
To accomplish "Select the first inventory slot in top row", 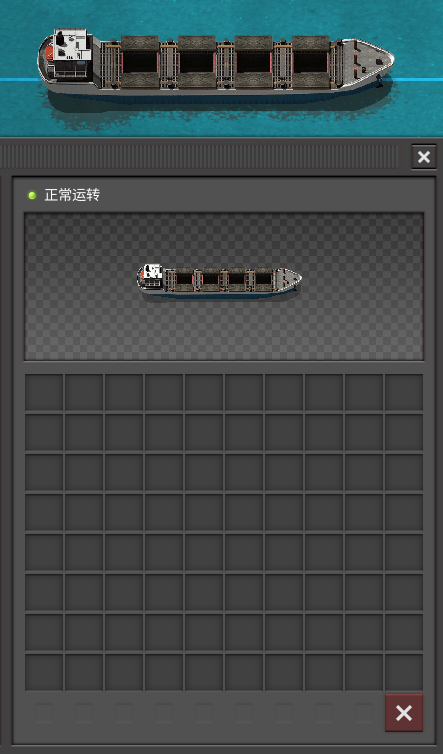I will (x=44, y=392).
